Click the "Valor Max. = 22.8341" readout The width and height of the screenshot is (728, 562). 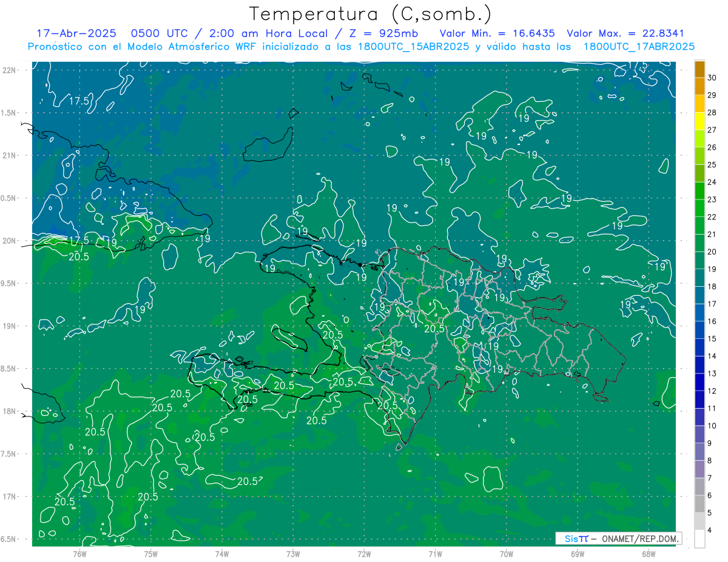pyautogui.click(x=624, y=34)
